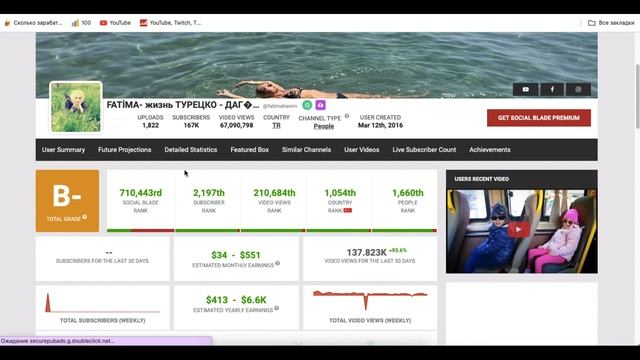Click the Get Social Blade Premium button
The height and width of the screenshot is (360, 640).
click(539, 118)
